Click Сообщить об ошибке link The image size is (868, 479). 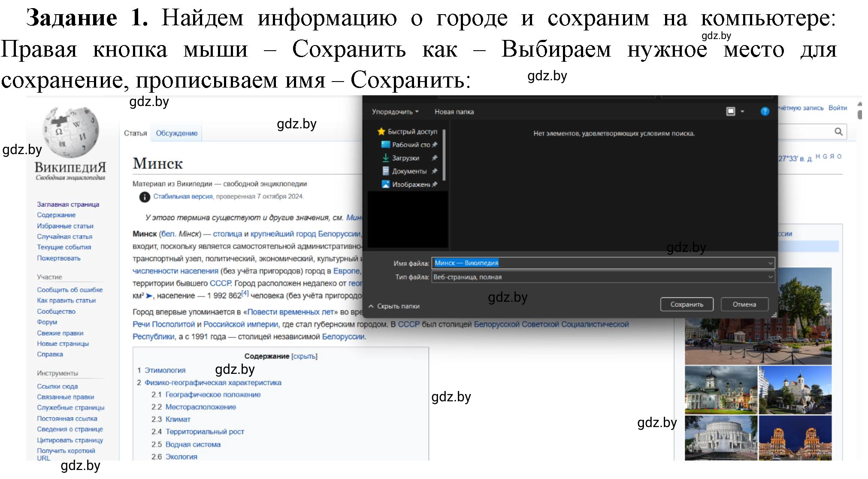coord(70,290)
